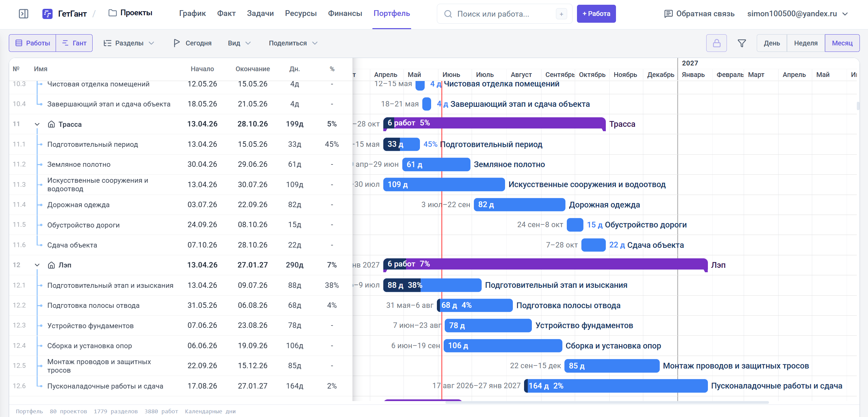The height and width of the screenshot is (417, 868).
Task: Open the filter funnel icon
Action: [742, 43]
